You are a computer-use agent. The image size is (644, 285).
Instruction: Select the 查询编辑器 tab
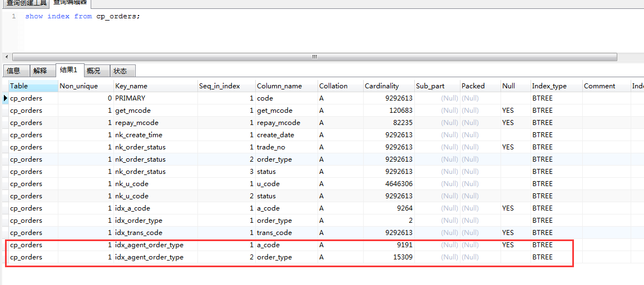pyautogui.click(x=70, y=3)
